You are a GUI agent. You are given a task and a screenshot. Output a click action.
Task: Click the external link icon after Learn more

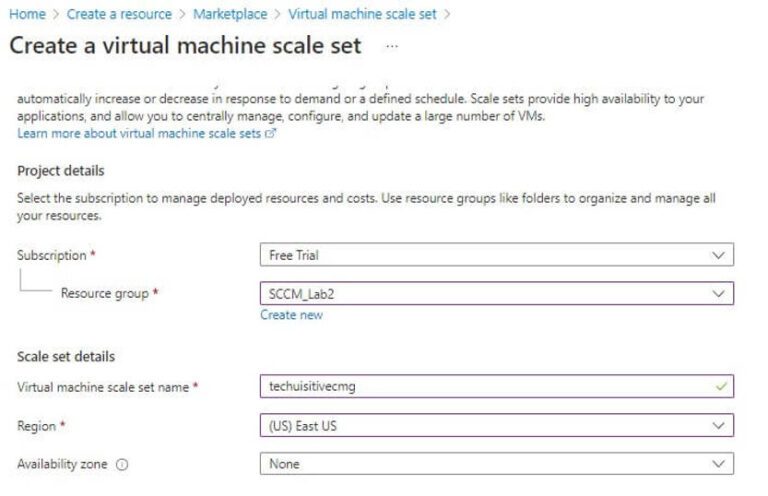[271, 133]
